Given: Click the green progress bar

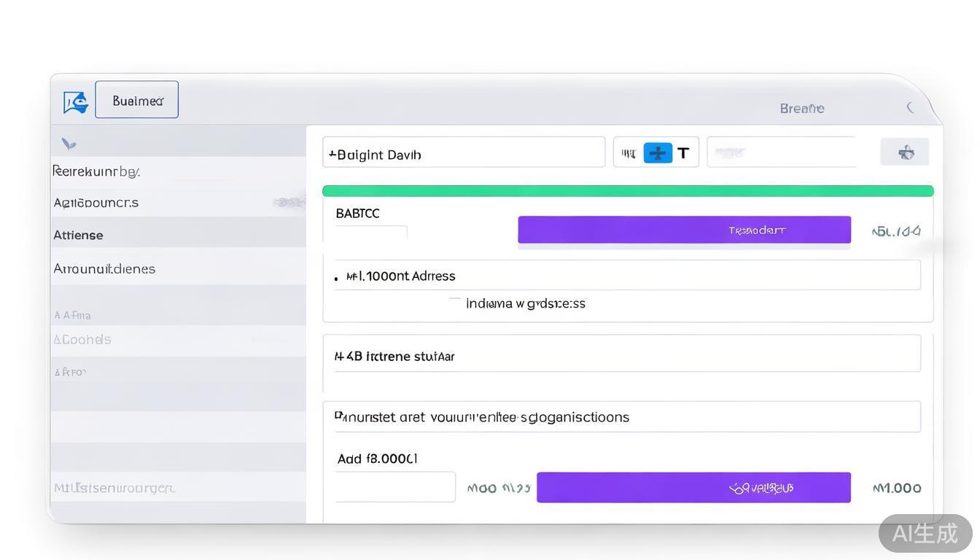Looking at the screenshot, I should tap(627, 191).
